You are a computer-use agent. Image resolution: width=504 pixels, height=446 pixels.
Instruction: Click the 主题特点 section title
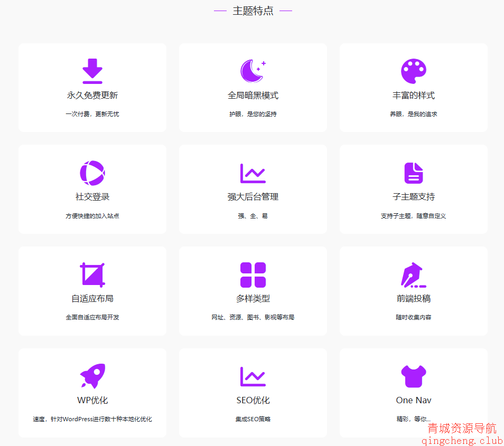pyautogui.click(x=253, y=10)
